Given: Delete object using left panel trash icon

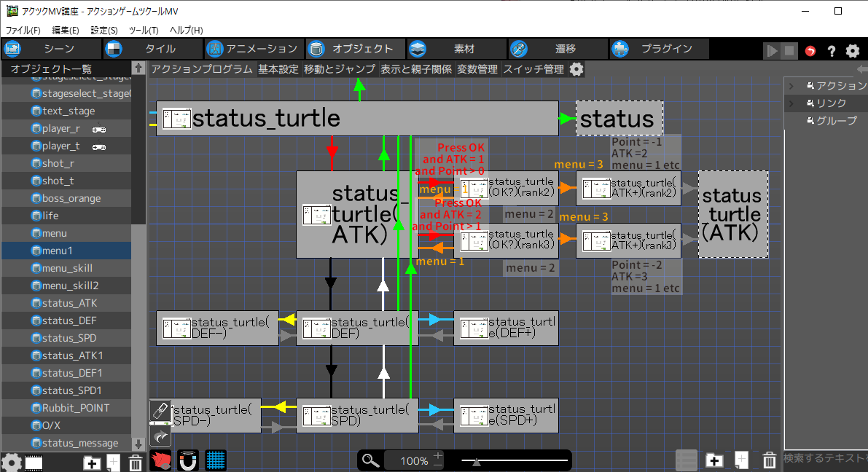Looking at the screenshot, I should click(x=136, y=463).
